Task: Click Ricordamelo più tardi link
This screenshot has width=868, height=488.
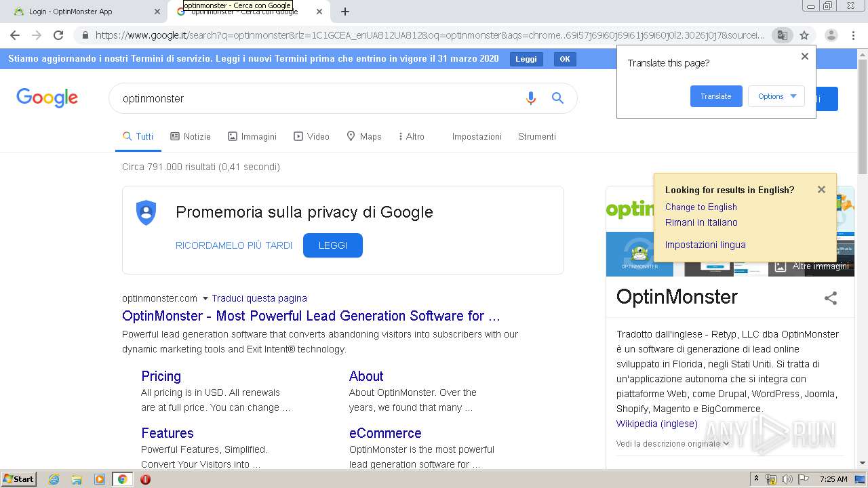Action: [234, 245]
